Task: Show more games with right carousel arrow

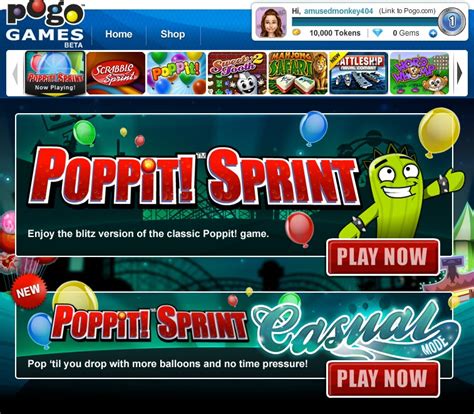Action: [459, 73]
